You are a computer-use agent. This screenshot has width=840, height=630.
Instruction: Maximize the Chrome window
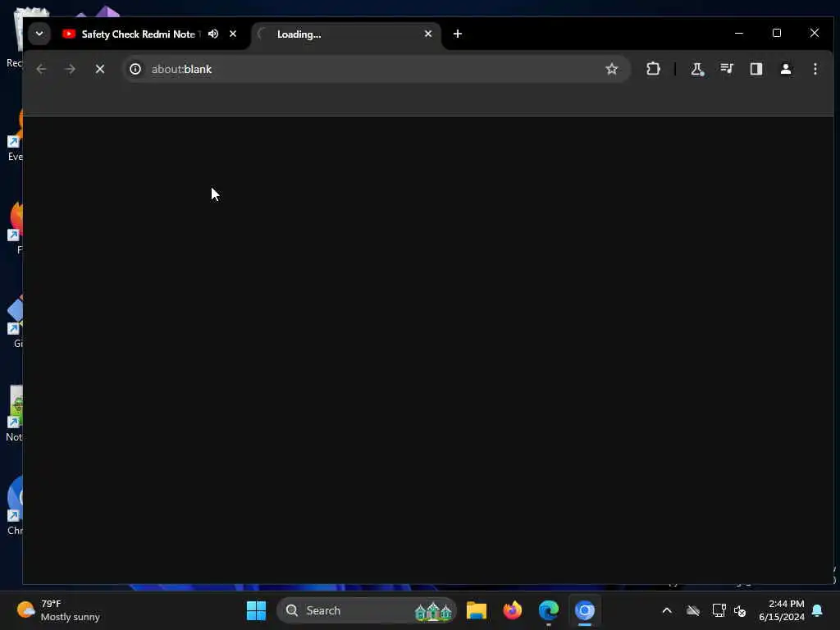pyautogui.click(x=777, y=33)
